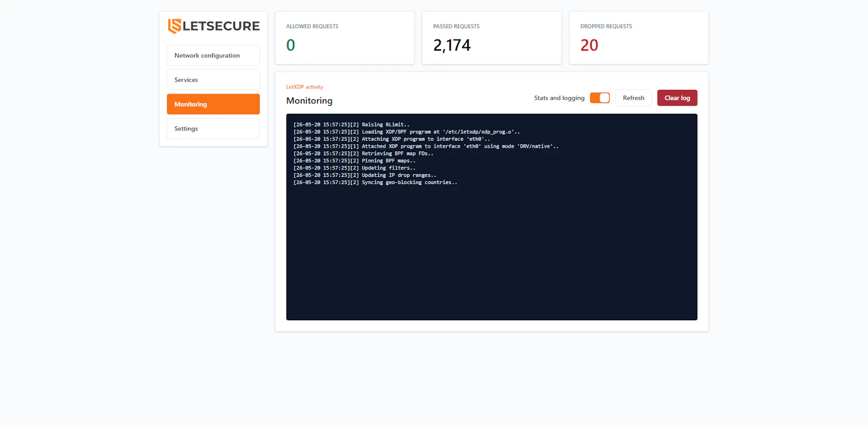Click the PASSED REQUESTS card label
868x427 pixels.
456,26
